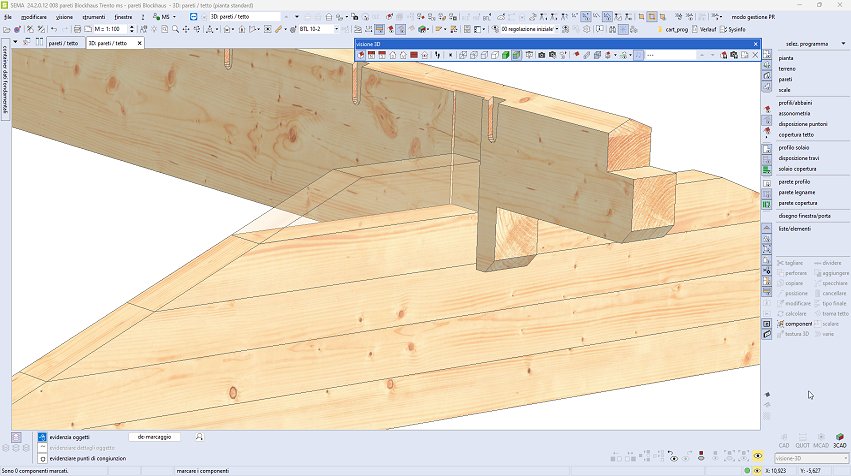Click the undo arrow in toolbar
851x476 pixels.
tap(53, 29)
